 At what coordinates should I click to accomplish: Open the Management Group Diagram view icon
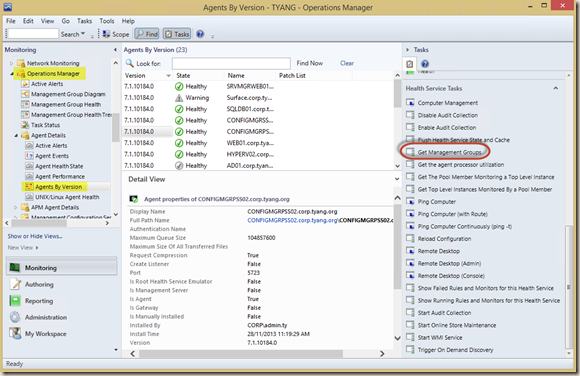[x=25, y=94]
